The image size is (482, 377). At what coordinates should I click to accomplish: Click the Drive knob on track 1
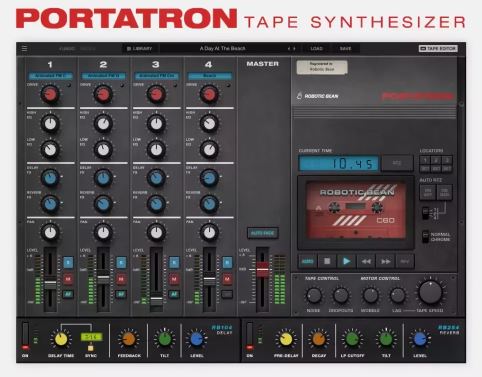pyautogui.click(x=50, y=94)
